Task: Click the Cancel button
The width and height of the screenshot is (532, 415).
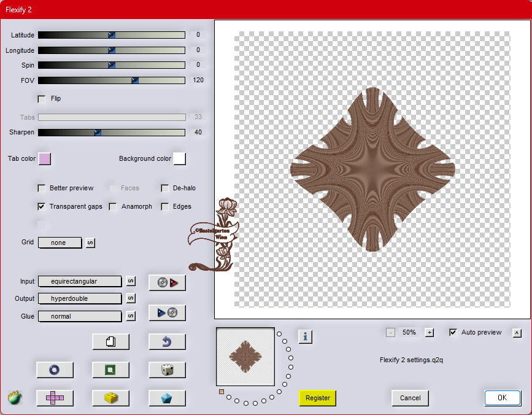Action: 410,398
